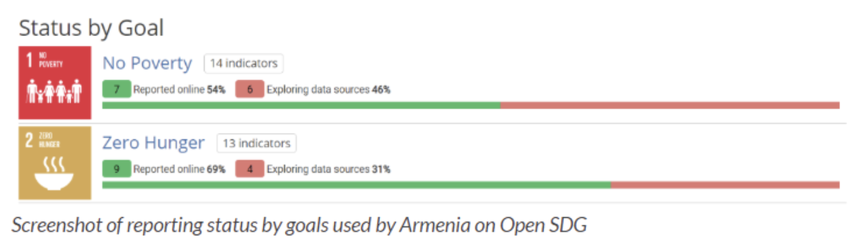
Task: Select the family figures pictogram
Action: (55, 91)
